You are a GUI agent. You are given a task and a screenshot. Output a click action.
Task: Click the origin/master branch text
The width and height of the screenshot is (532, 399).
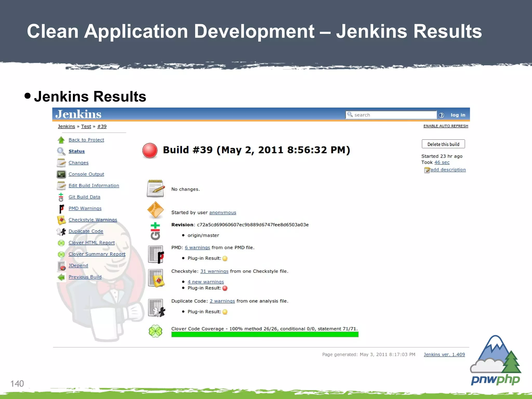click(203, 235)
